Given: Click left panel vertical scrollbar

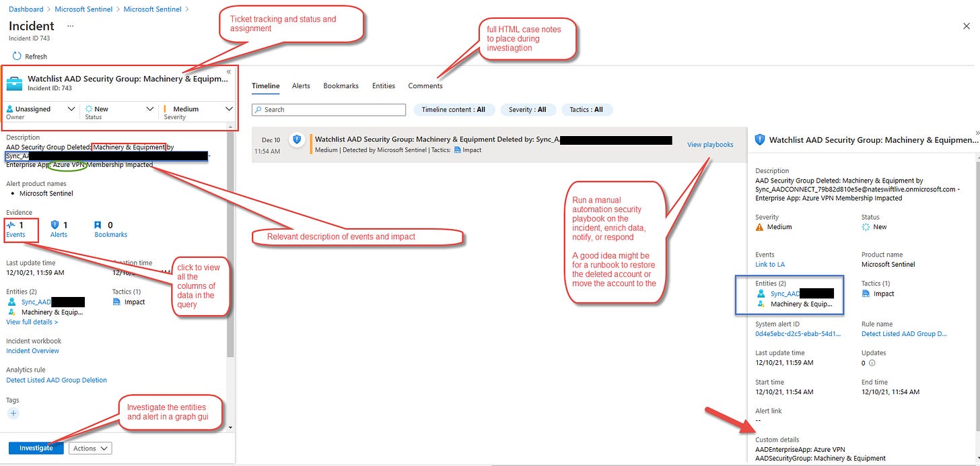Looking at the screenshot, I should coord(230,242).
